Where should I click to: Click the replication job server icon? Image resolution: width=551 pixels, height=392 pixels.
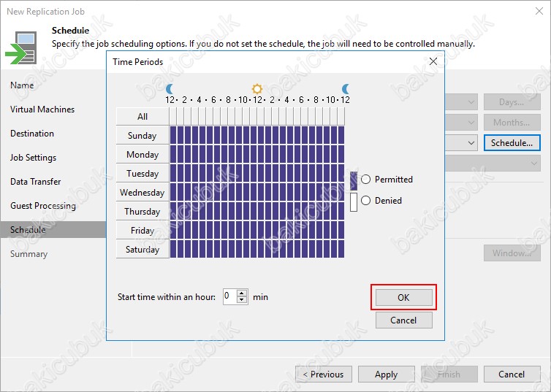point(21,47)
